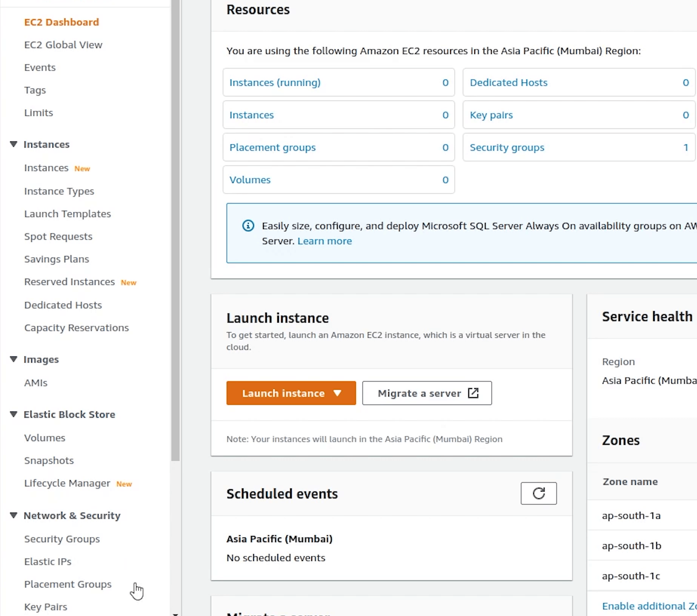Click the info icon in the SQL Server banner

pyautogui.click(x=248, y=226)
